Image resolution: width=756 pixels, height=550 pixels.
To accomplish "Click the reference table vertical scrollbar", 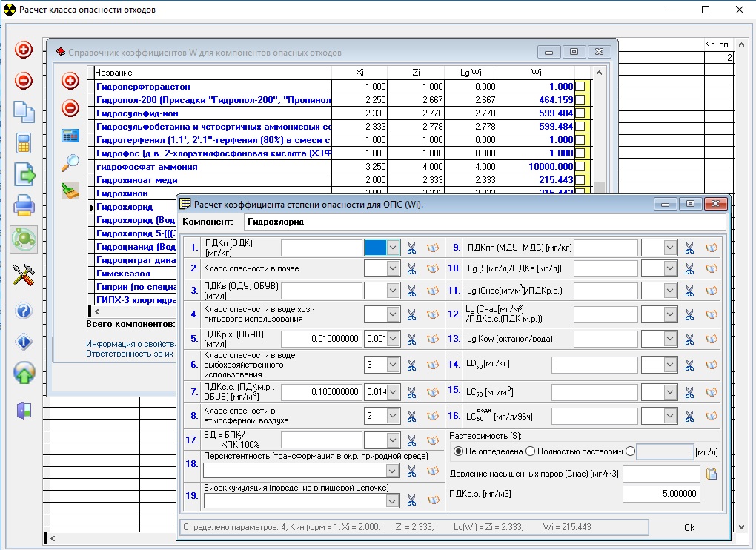I will pos(600,133).
